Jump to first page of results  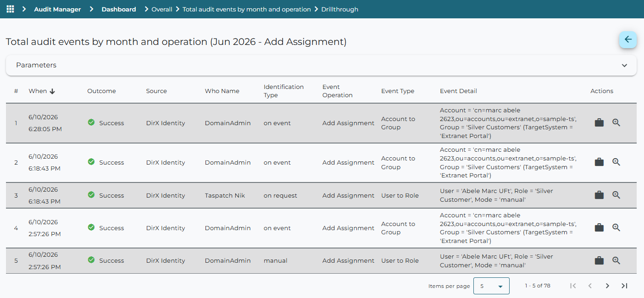pos(573,286)
